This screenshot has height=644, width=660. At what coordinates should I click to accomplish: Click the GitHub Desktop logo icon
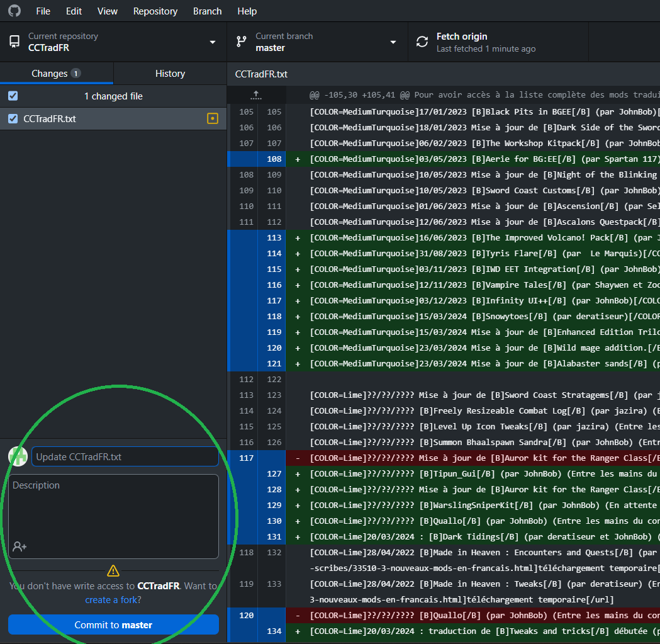[x=14, y=11]
